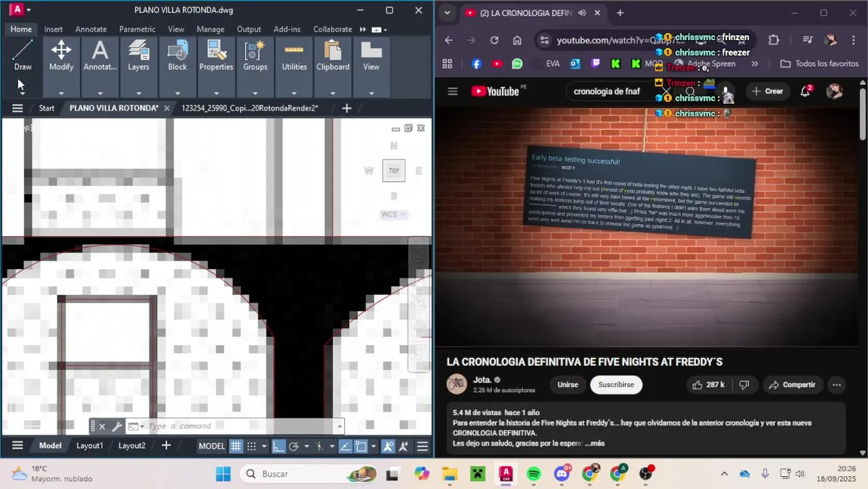The image size is (868, 489).
Task: Toggle object snap tracking in status bar
Action: point(345,446)
